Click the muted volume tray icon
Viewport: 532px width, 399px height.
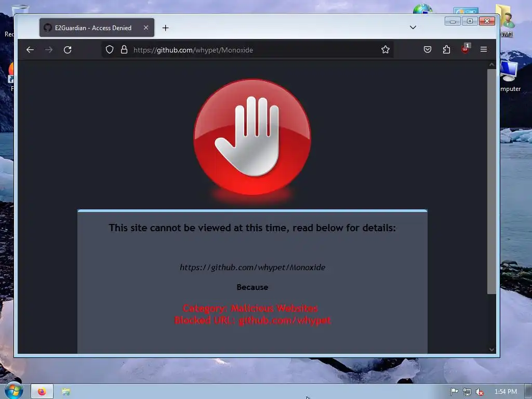tap(480, 392)
